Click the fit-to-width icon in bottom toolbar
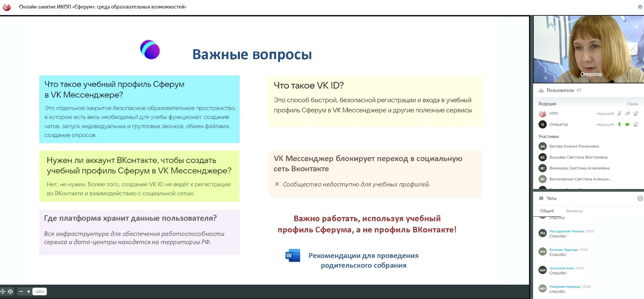 [x=10, y=291]
